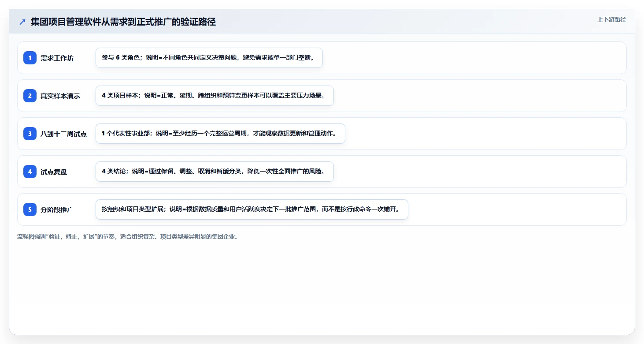Open the 1 个代表性事业部 description box
The height and width of the screenshot is (344, 644).
click(220, 134)
